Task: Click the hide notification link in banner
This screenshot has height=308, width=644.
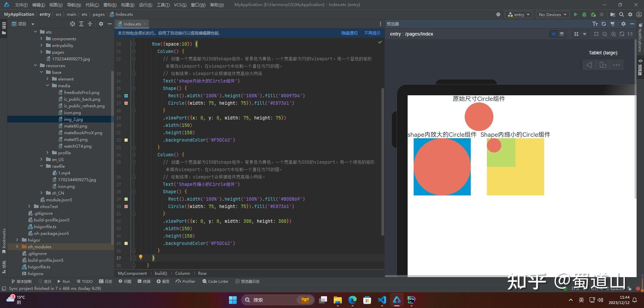Action: 349,33
